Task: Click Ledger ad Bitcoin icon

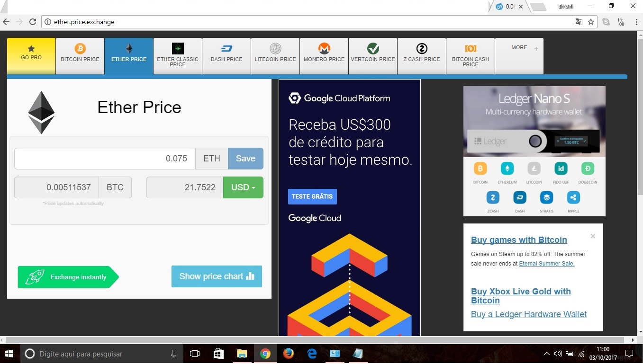Action: [x=480, y=169]
